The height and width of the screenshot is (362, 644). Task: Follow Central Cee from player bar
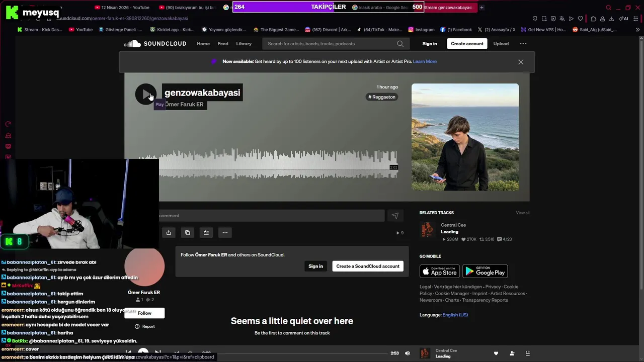pyautogui.click(x=512, y=353)
